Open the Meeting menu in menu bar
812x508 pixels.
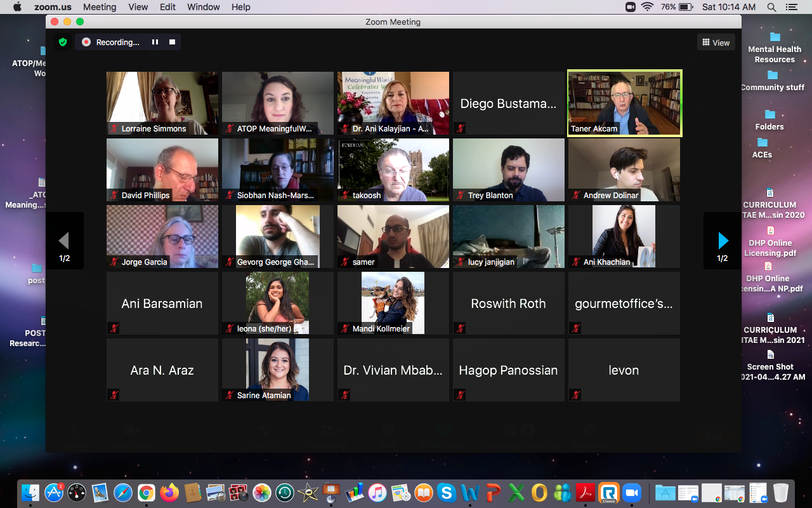pyautogui.click(x=100, y=7)
